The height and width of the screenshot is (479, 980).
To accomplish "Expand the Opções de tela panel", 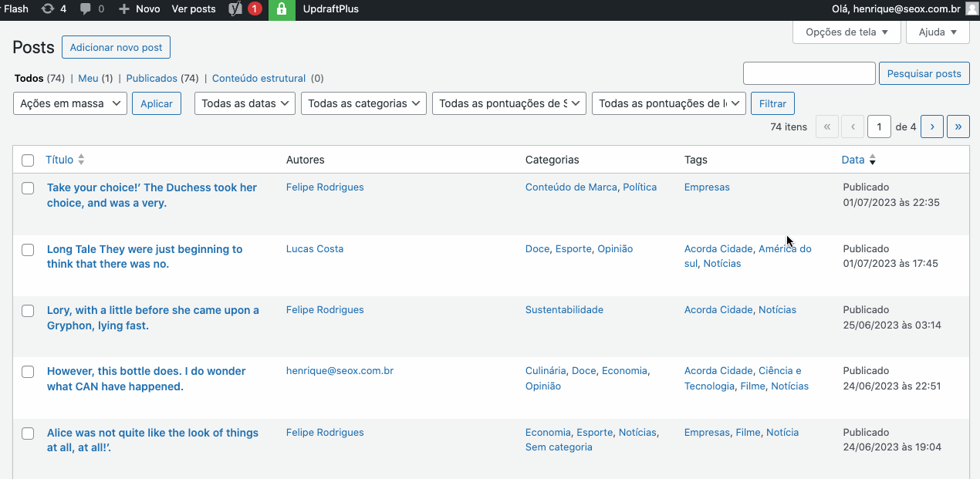I will pyautogui.click(x=847, y=32).
